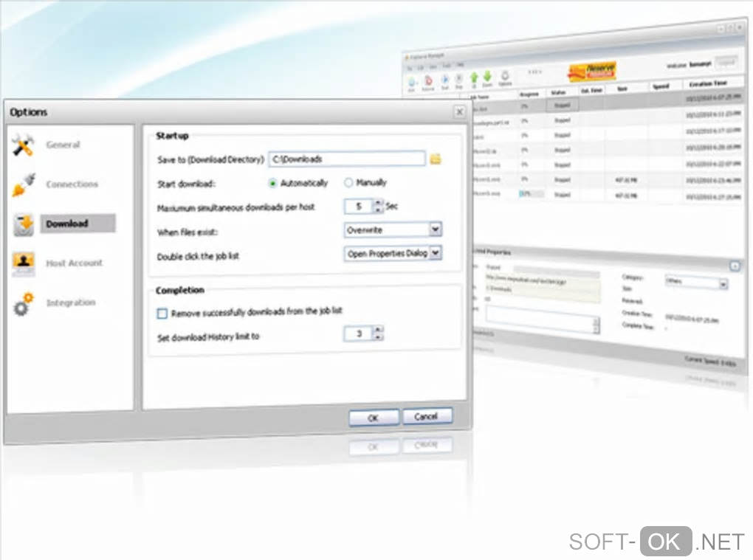Click the orange banner in main window
The height and width of the screenshot is (560, 753).
point(592,71)
